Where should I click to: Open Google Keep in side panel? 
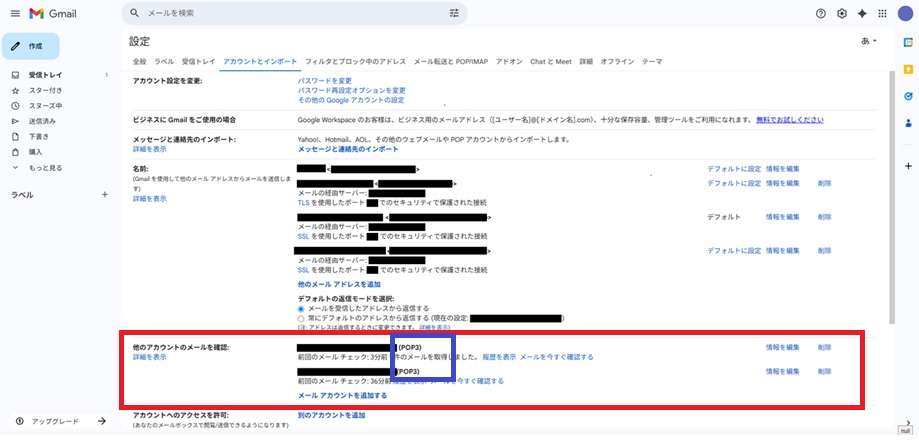pyautogui.click(x=907, y=70)
